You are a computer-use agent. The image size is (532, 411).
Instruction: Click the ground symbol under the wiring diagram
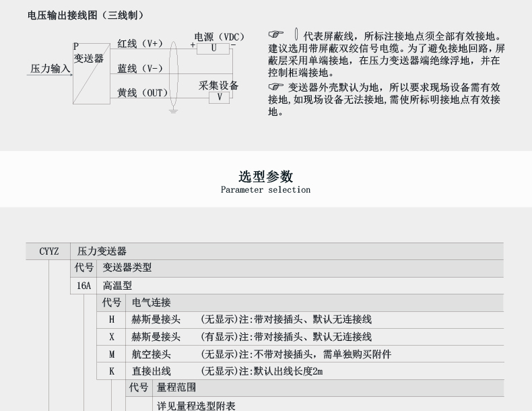173,109
